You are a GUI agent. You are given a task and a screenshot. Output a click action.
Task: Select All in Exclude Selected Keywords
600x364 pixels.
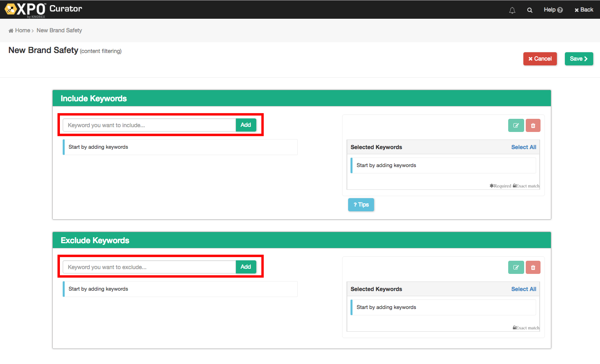[523, 289]
